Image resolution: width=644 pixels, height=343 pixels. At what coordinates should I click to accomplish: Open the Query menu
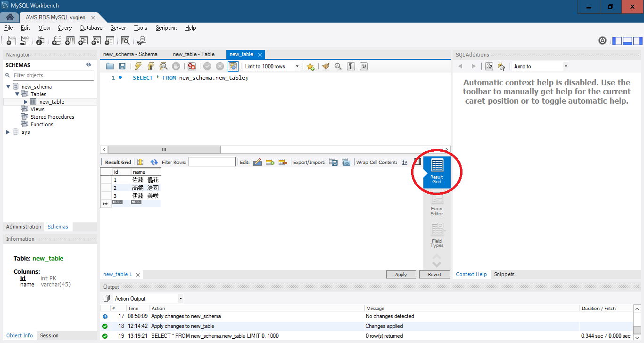coord(65,28)
